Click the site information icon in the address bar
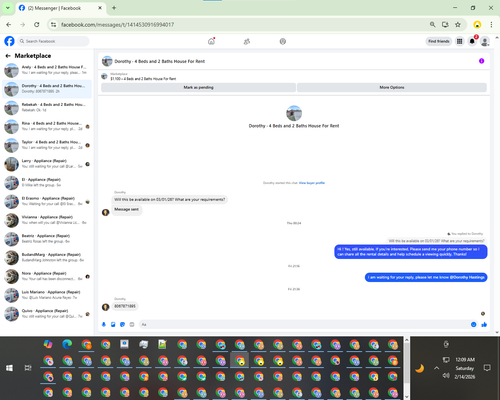The image size is (500, 400). click(53, 24)
